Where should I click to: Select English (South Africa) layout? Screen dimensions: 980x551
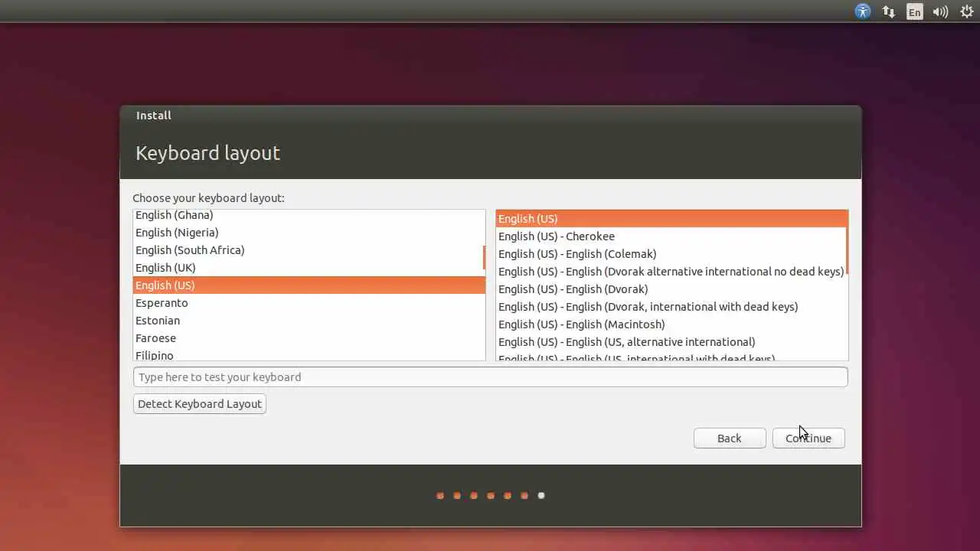click(x=308, y=250)
